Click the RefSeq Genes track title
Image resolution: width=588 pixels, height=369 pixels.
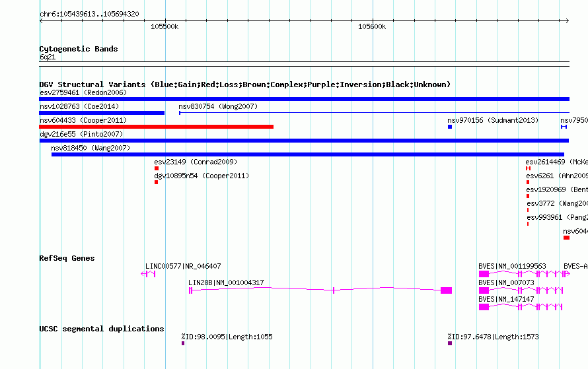(x=67, y=258)
